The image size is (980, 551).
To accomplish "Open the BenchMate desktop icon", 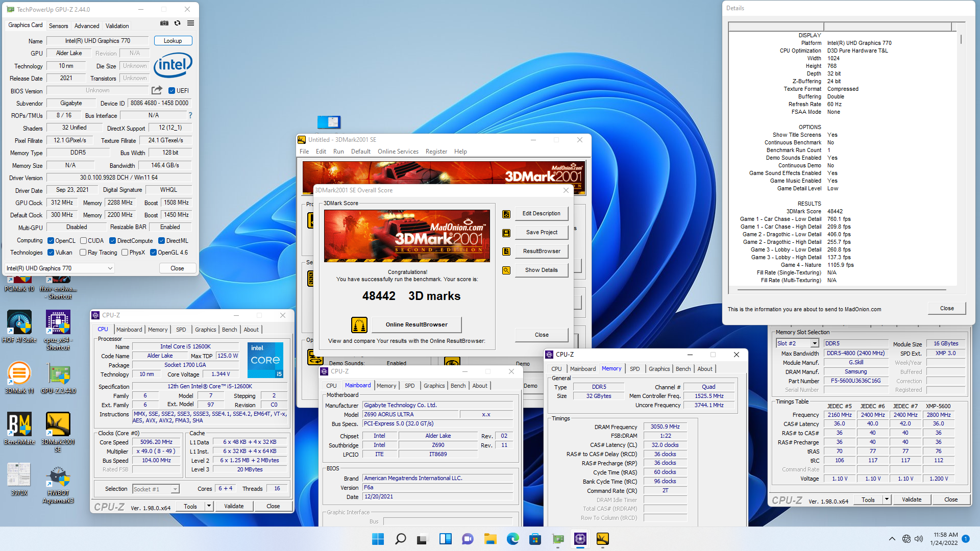I will pyautogui.click(x=19, y=429).
